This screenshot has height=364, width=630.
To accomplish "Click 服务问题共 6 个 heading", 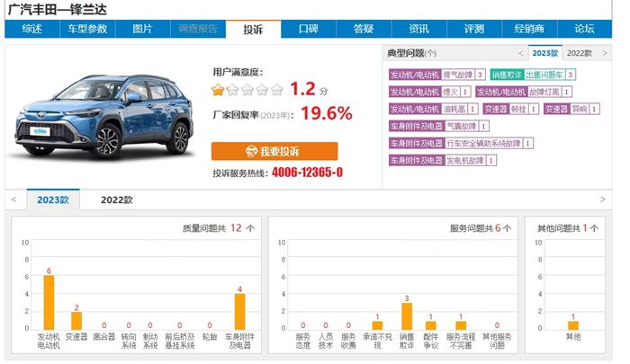I will coord(481,228).
